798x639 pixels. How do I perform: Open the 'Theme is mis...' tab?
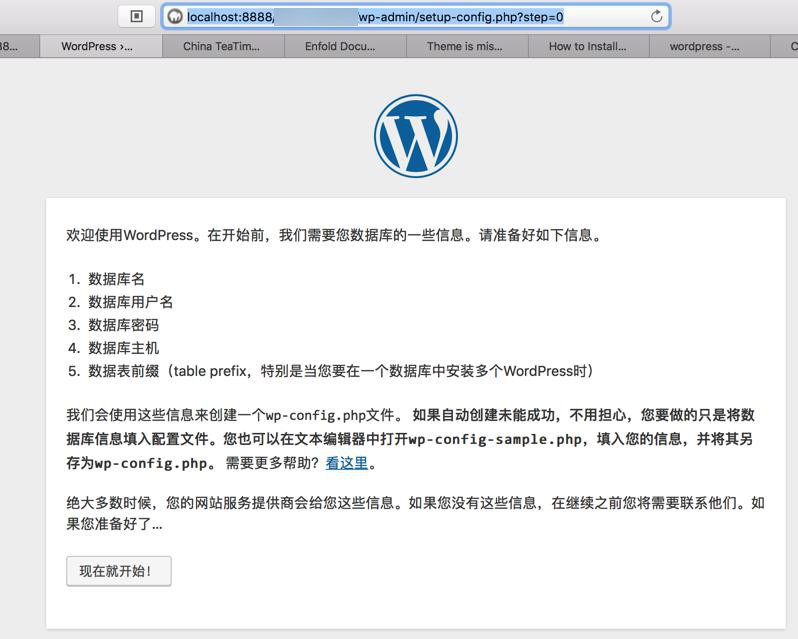pyautogui.click(x=467, y=46)
